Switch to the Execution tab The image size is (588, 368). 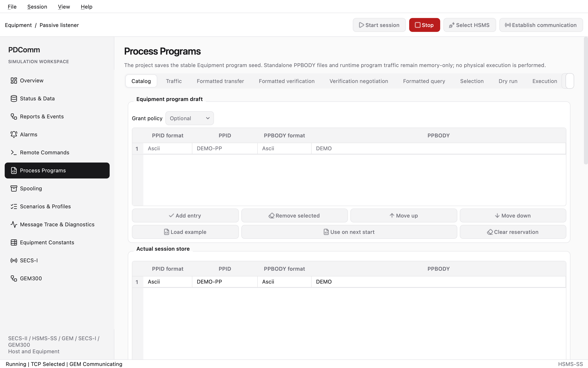tap(545, 81)
